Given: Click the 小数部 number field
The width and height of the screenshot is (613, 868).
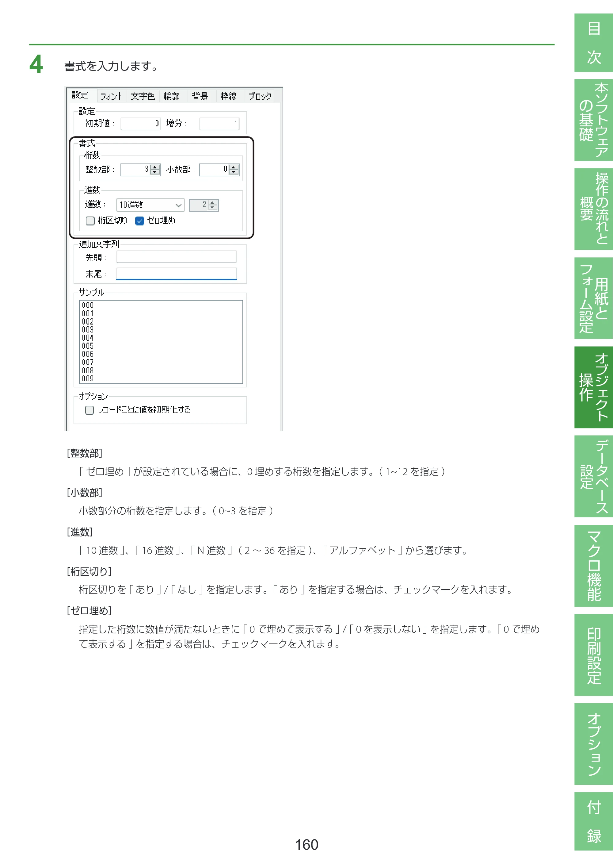Looking at the screenshot, I should pos(215,170).
